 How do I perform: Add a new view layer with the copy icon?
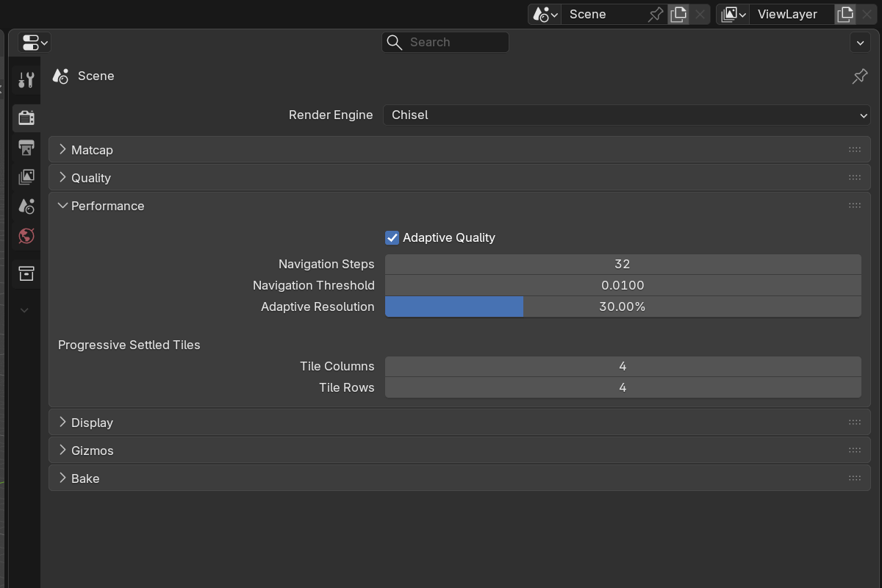pos(845,14)
